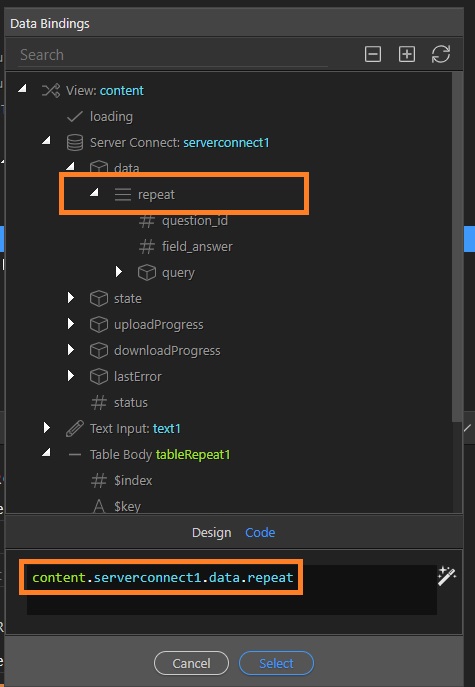Click the collapse all minus icon

(x=372, y=54)
